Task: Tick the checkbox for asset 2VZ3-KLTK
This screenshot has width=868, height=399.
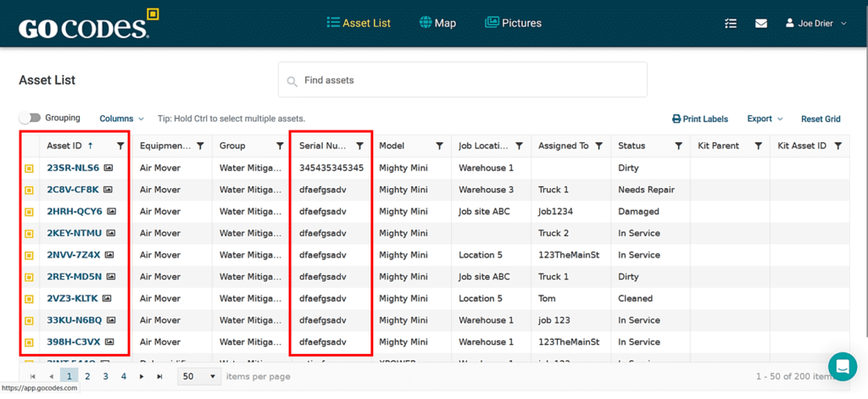Action: [x=29, y=299]
